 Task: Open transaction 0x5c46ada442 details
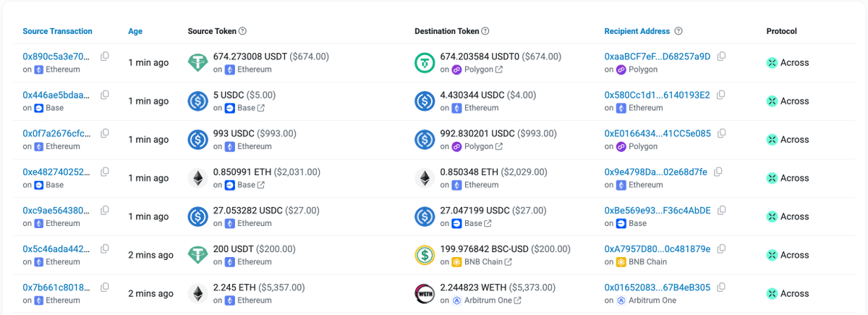[56, 248]
